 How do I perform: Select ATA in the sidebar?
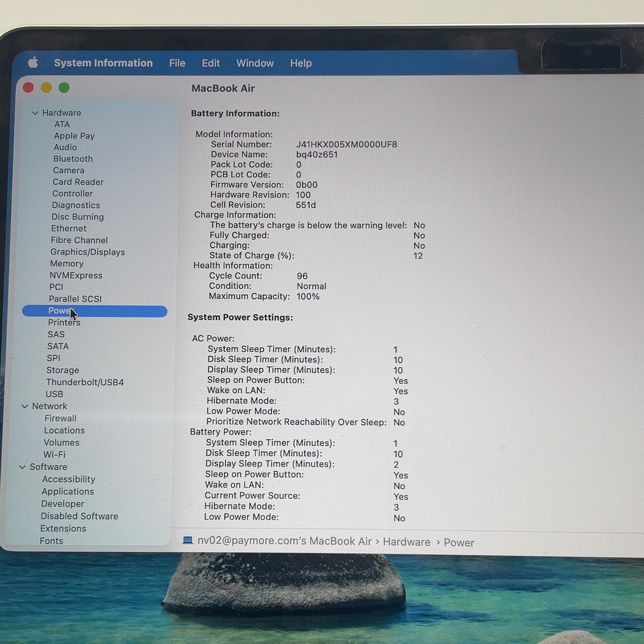click(x=62, y=125)
